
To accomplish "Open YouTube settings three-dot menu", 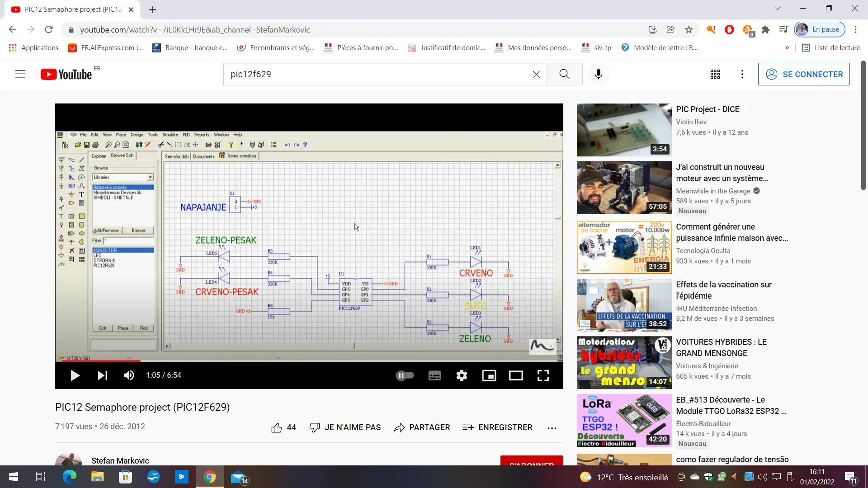I will coord(742,74).
